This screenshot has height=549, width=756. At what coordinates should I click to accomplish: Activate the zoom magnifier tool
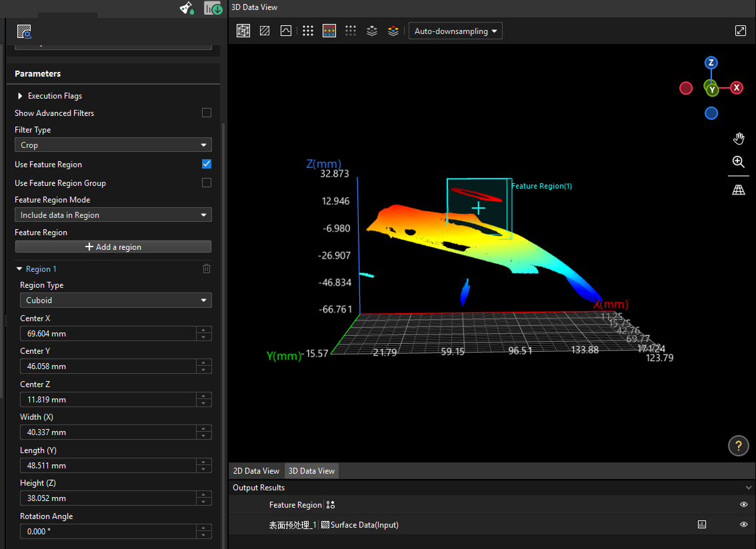tap(739, 162)
